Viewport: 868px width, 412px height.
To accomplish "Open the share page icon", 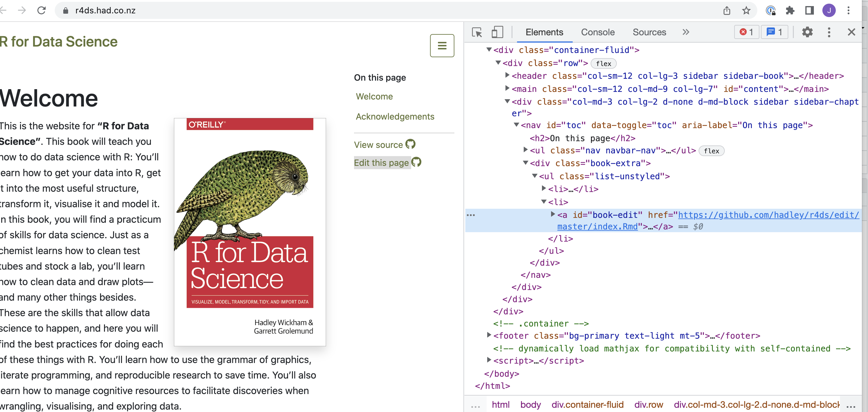I will (727, 11).
